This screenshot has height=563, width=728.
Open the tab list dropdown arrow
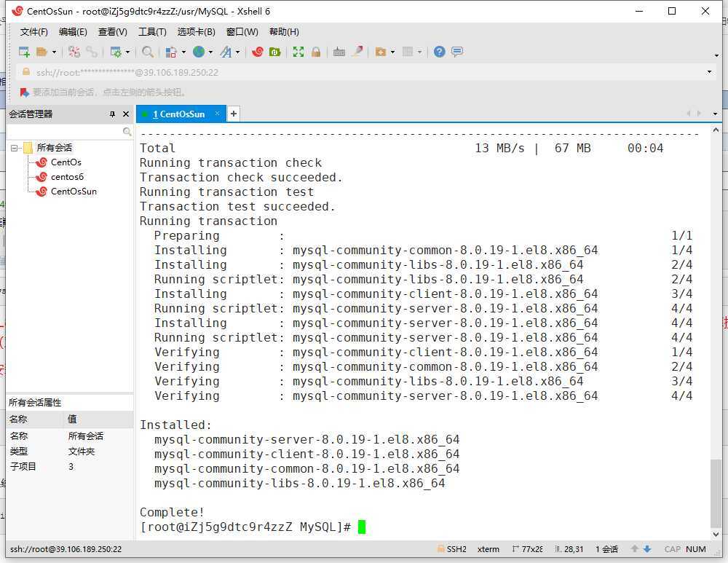(x=715, y=114)
